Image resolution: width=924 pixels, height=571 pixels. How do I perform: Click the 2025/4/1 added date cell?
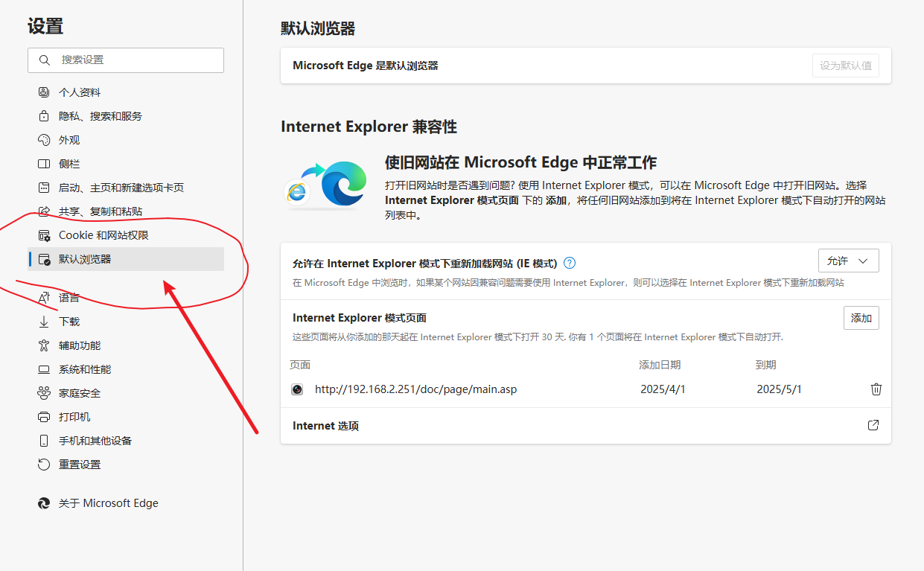click(x=663, y=389)
